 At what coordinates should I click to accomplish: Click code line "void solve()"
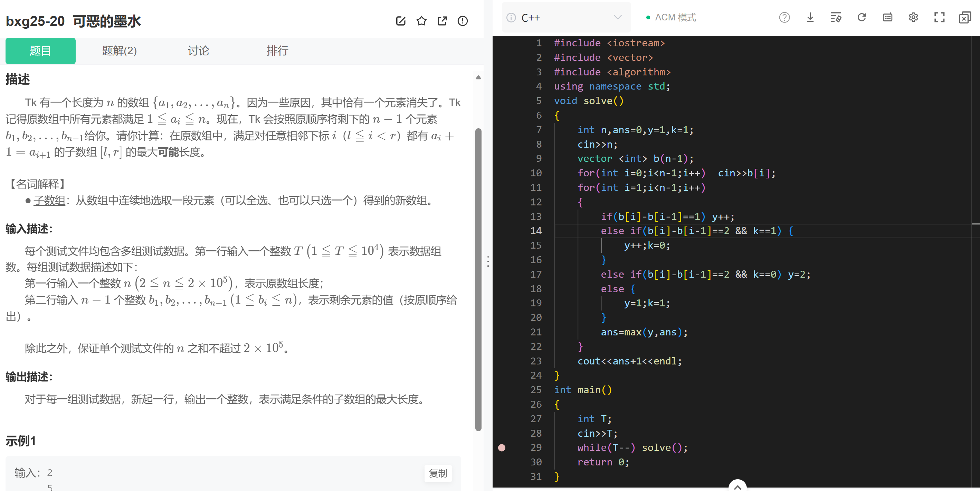589,101
